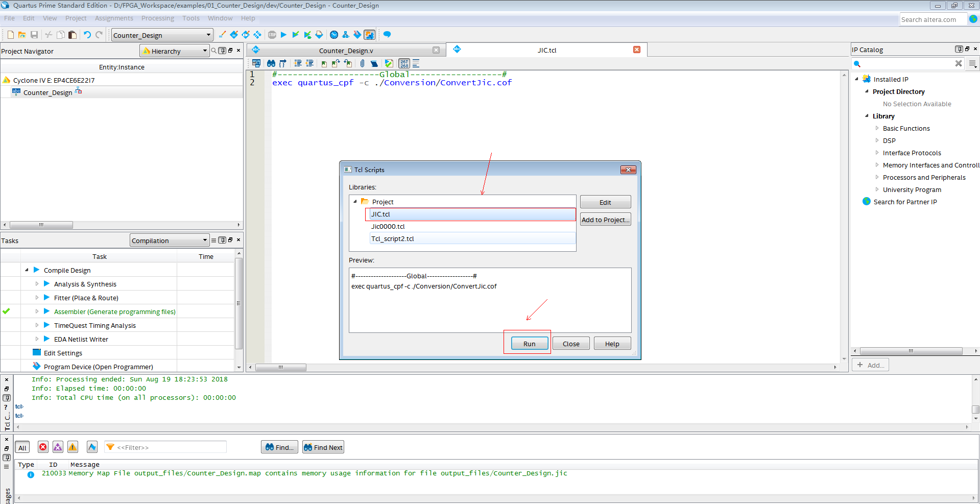980x504 pixels.
Task: Click the New file icon in main toolbar
Action: pyautogui.click(x=10, y=35)
